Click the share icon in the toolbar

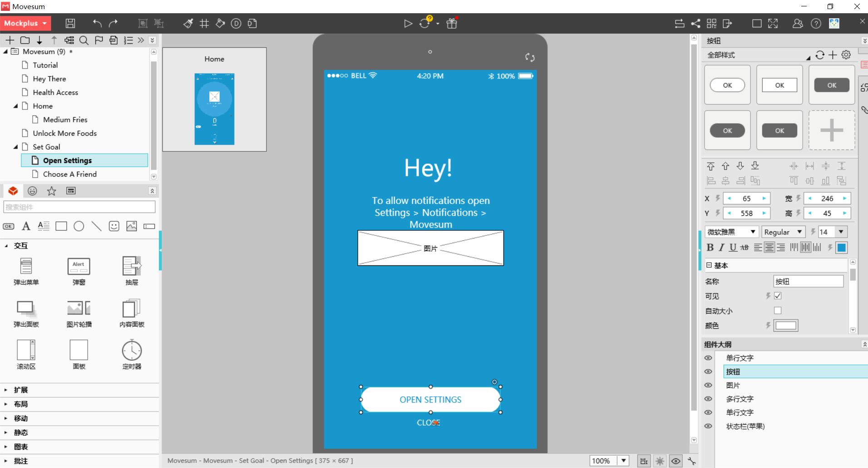(695, 24)
